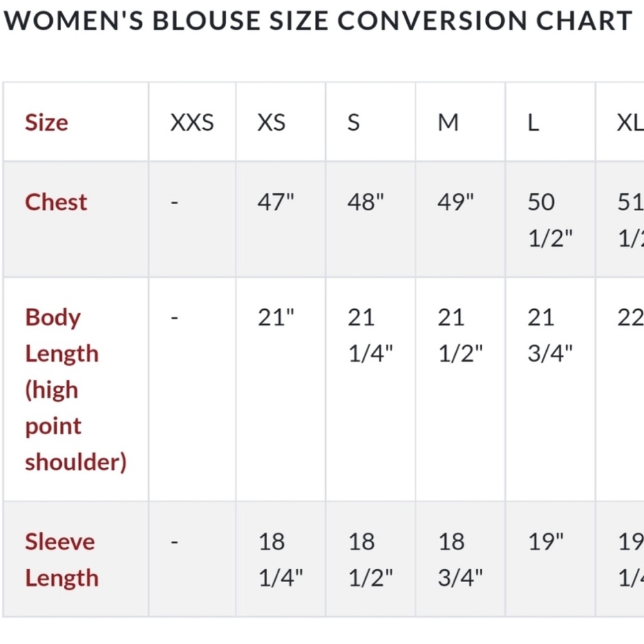This screenshot has width=644, height=644.
Task: Click the Women's Blouse Size Conversion Chart title
Action: tap(318, 21)
